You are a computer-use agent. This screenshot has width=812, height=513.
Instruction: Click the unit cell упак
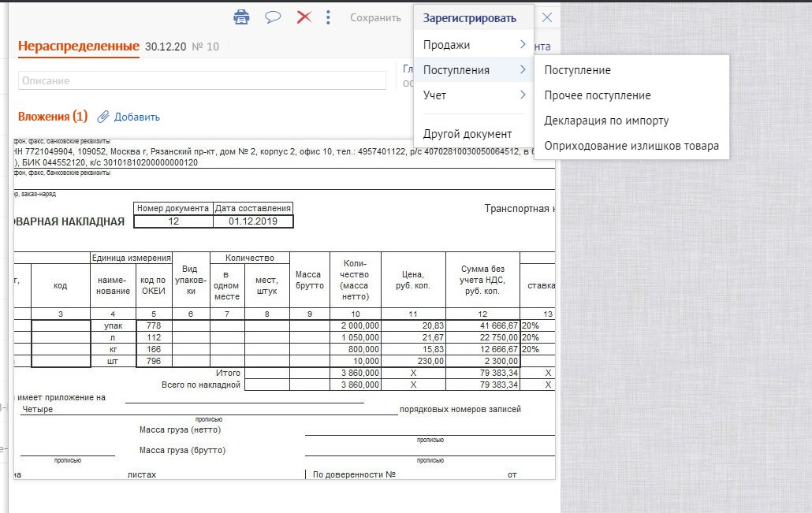113,325
